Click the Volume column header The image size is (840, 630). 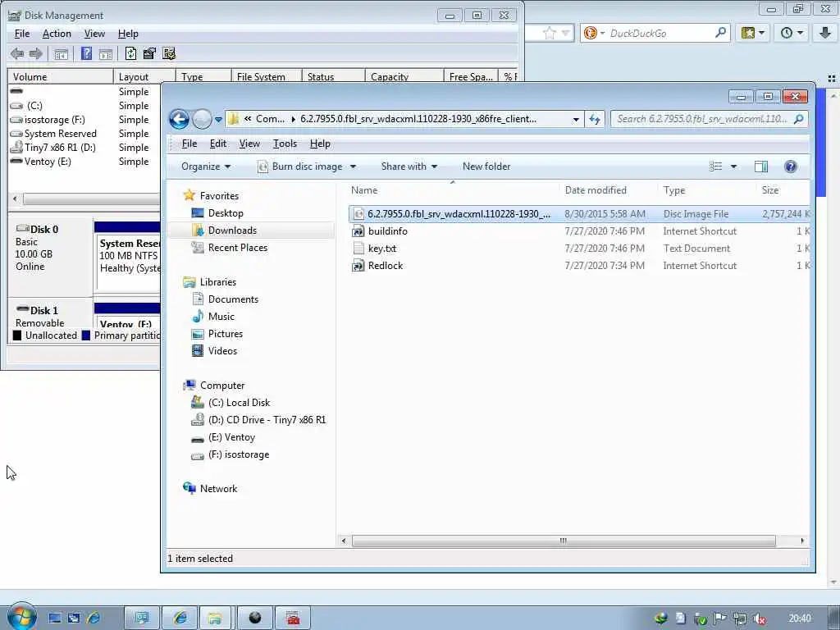click(x=60, y=76)
